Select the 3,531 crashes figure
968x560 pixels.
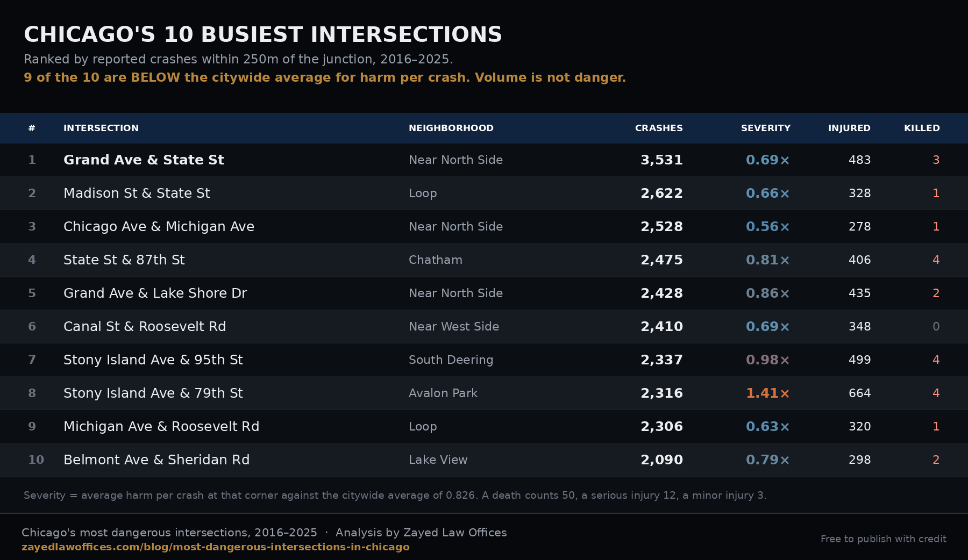pos(661,160)
